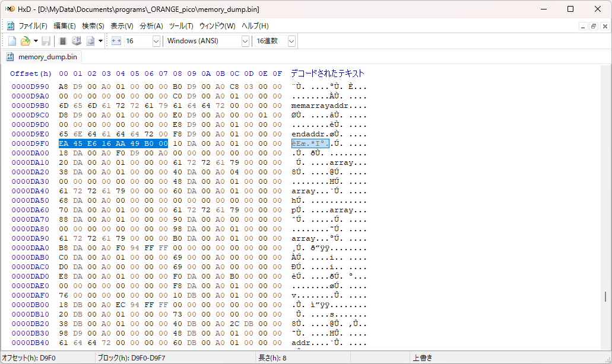Click byte B8 in row 0000DAA0
Viewport: 612px width, 364px height.
click(64, 248)
